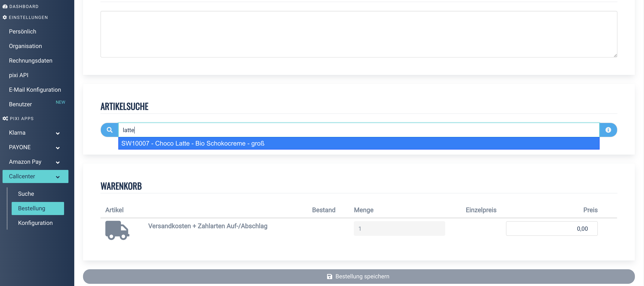Open E-Mail Konfiguration
Image resolution: width=644 pixels, height=286 pixels.
[x=35, y=90]
